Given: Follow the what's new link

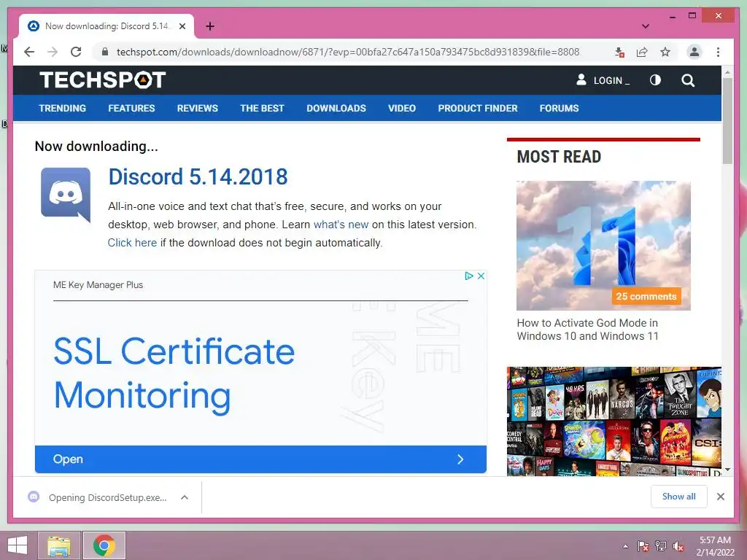Looking at the screenshot, I should (341, 225).
